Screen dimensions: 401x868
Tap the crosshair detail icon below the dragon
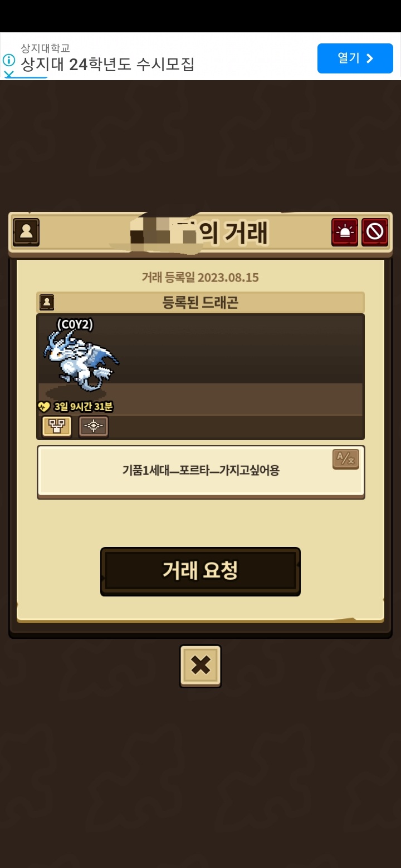point(94,427)
